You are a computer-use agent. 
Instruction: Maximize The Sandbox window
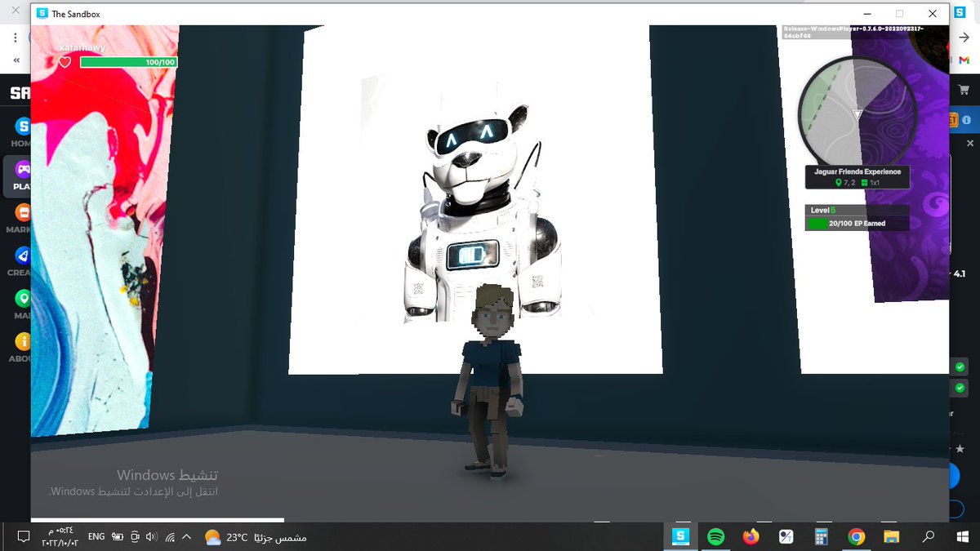point(899,14)
